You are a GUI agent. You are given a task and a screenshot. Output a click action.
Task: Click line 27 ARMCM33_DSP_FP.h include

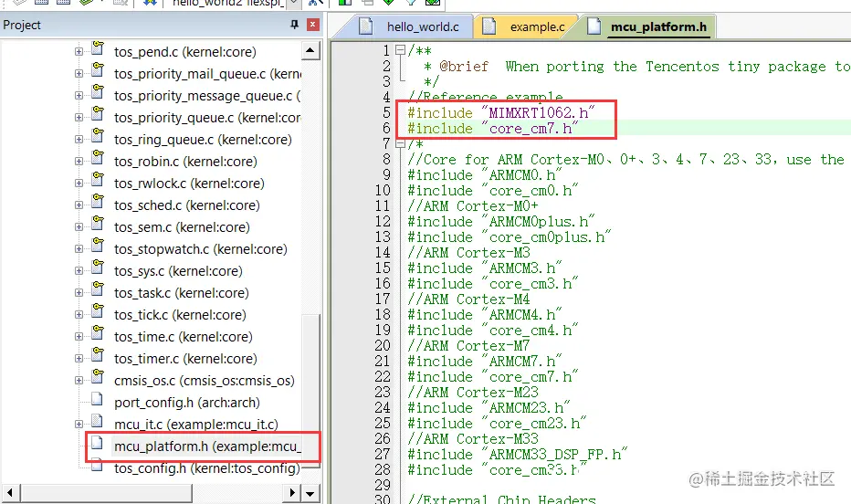click(517, 455)
